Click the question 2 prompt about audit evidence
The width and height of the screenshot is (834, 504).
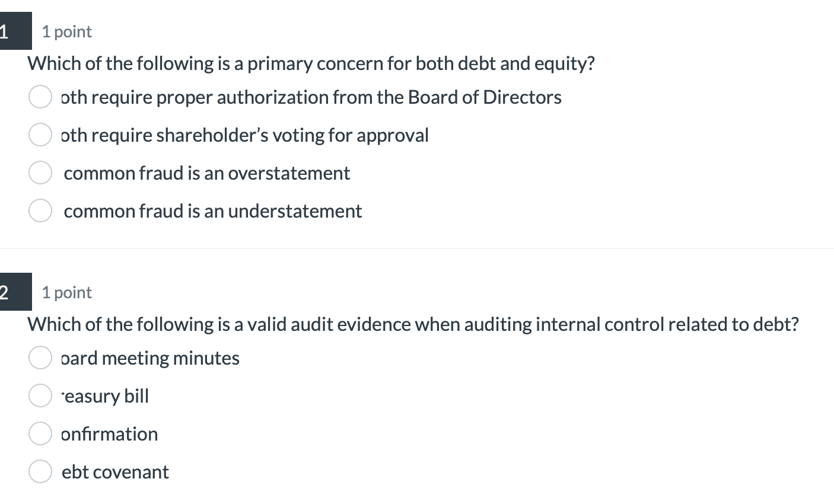413,324
